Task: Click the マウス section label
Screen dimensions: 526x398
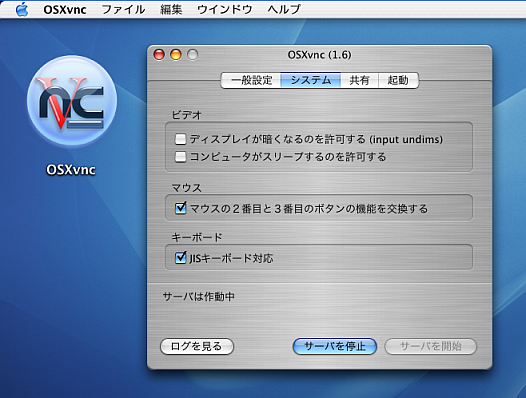Action: (187, 188)
